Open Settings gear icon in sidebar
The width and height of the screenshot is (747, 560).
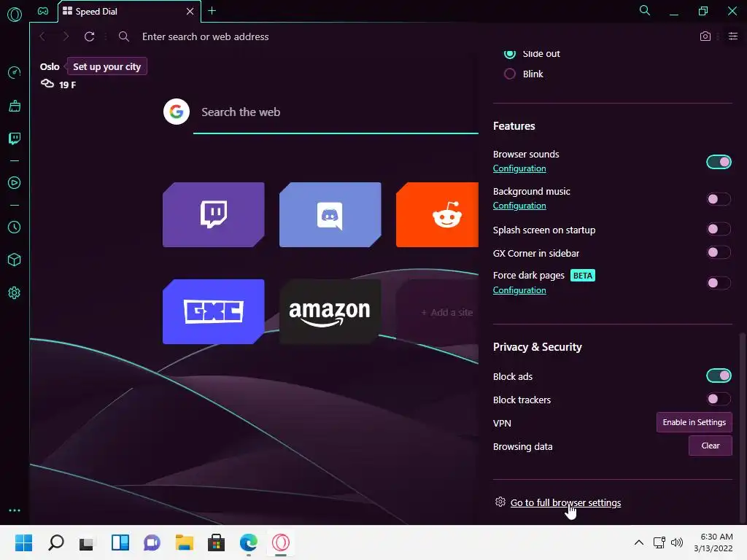[x=15, y=293]
